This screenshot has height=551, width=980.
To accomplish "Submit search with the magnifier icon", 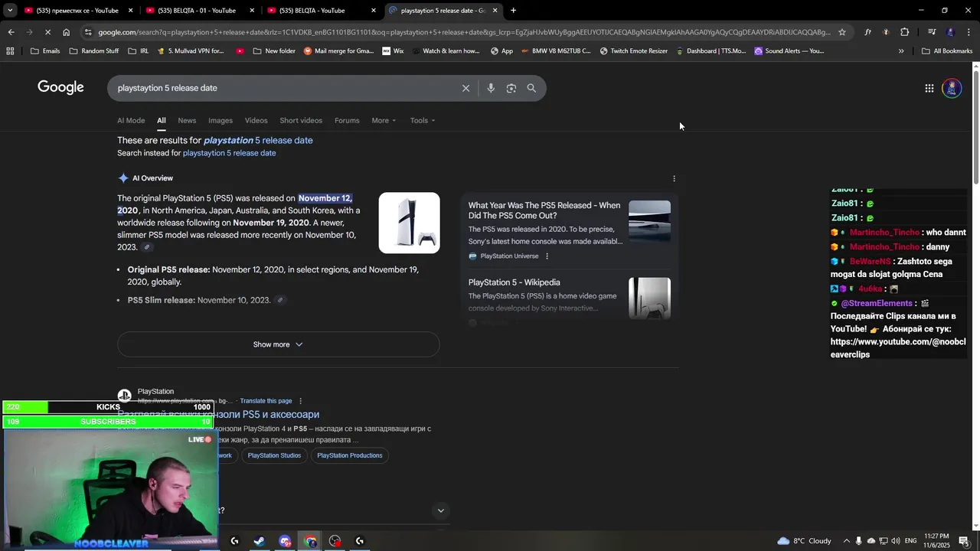I will (x=531, y=88).
